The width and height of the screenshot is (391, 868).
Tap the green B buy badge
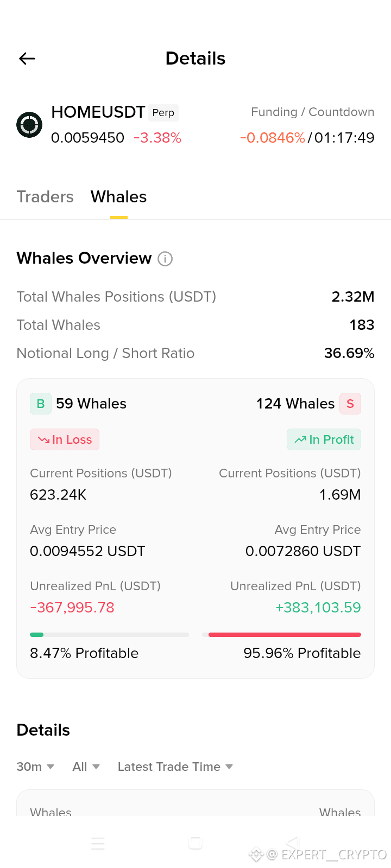[41, 404]
